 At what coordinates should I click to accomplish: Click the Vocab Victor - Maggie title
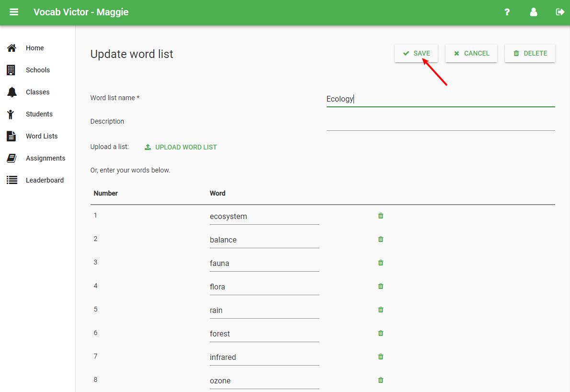(81, 12)
